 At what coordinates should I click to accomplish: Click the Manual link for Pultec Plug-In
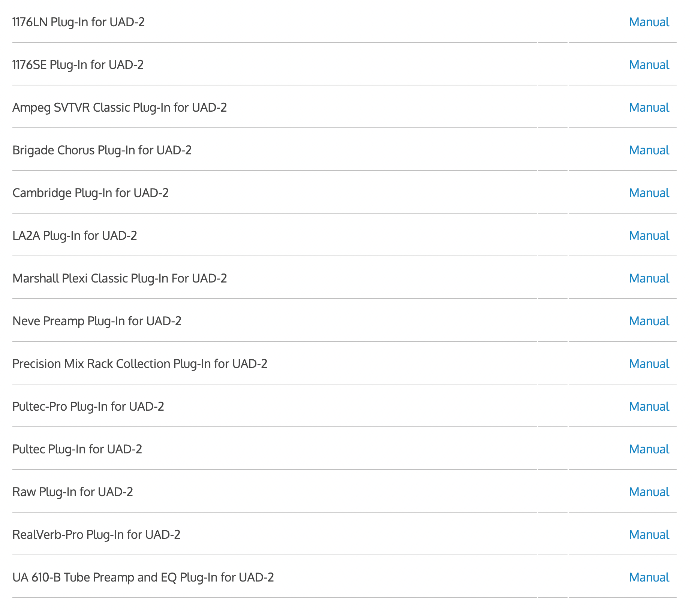point(649,449)
